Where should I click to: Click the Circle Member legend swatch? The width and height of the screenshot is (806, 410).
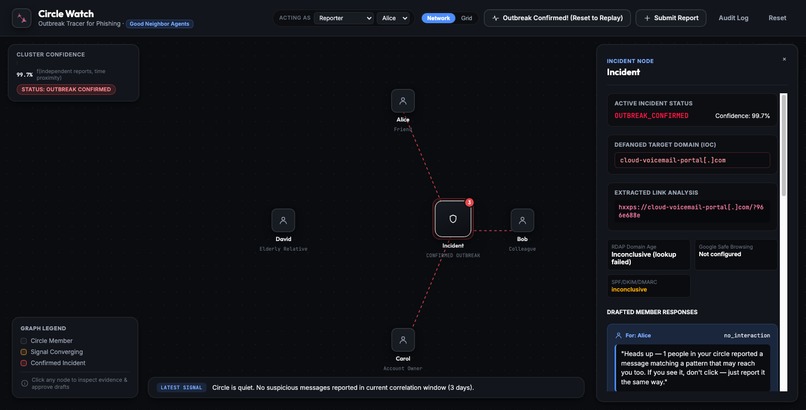(x=24, y=341)
